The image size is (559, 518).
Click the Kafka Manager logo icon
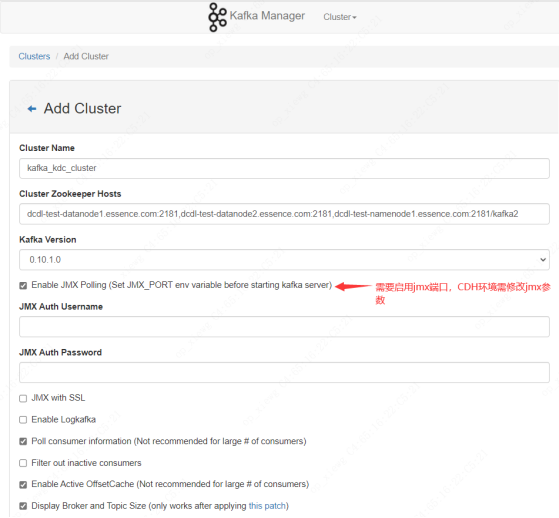click(217, 17)
